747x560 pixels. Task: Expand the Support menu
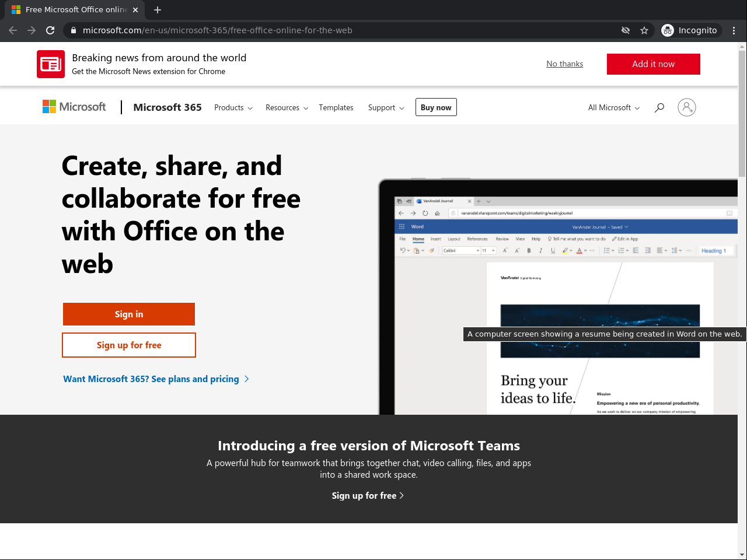[386, 108]
